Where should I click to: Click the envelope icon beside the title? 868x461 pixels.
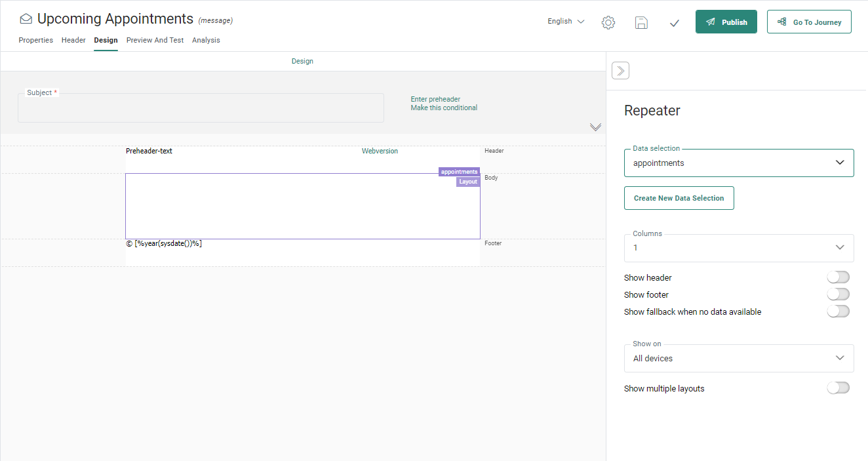pyautogui.click(x=26, y=19)
